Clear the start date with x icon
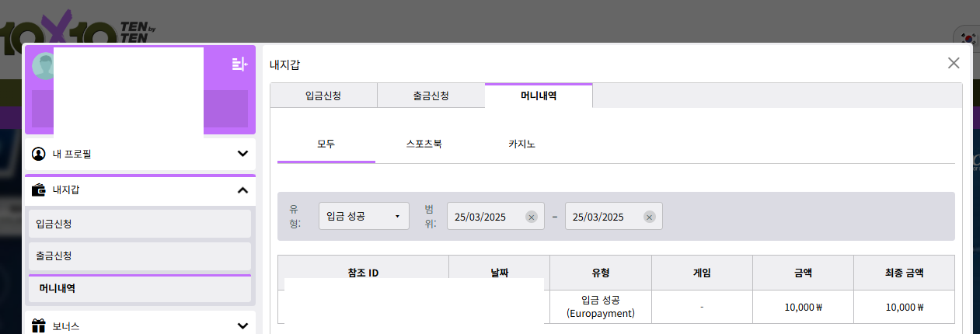980x334 pixels. point(532,217)
